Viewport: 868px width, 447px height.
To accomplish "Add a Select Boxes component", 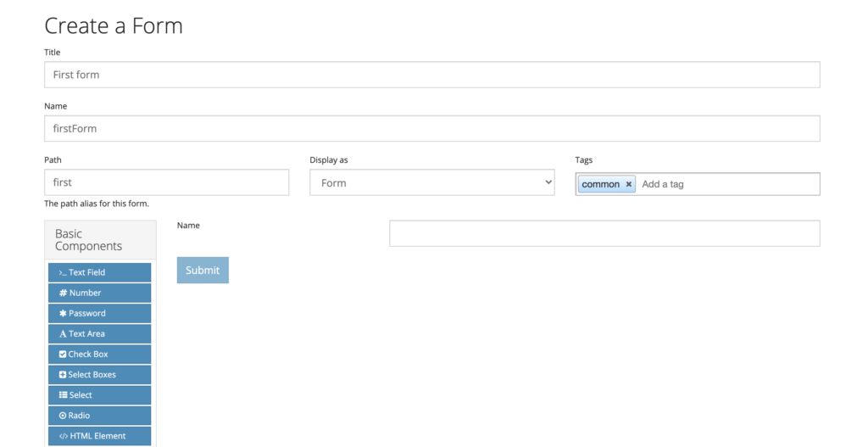I will (x=100, y=375).
